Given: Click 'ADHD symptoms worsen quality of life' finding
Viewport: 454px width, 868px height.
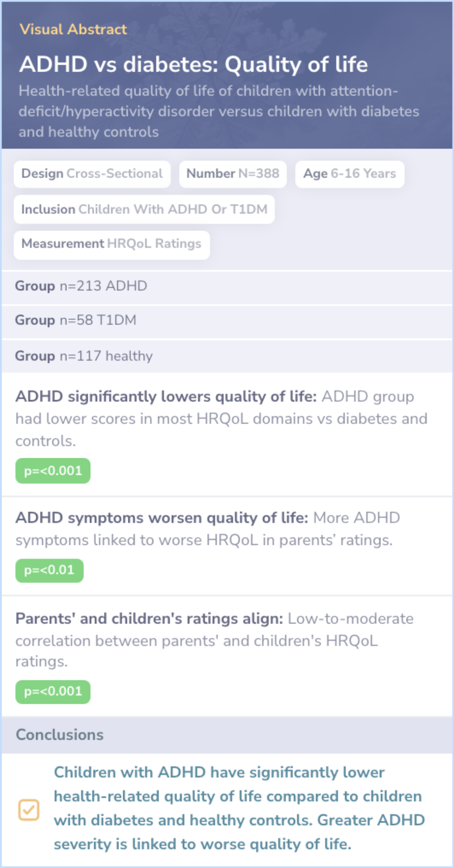Looking at the screenshot, I should [207, 528].
